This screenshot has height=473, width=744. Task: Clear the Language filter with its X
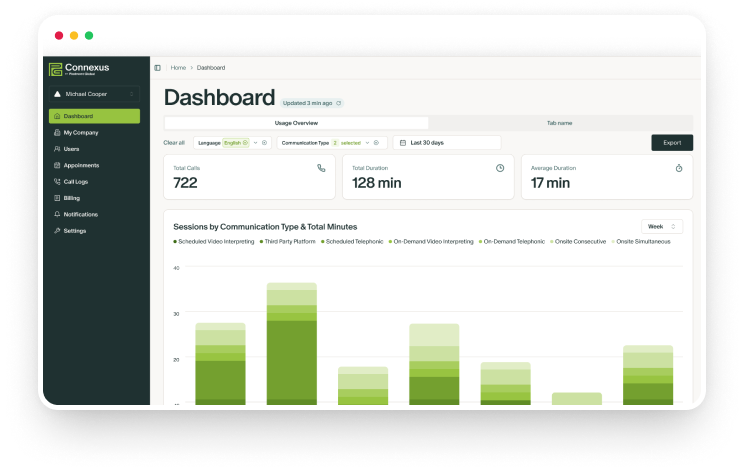pos(264,143)
